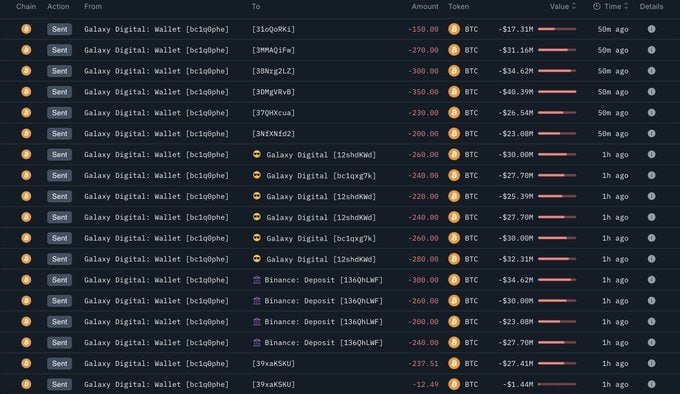Open details info icon for -220.00 BTC row

651,196
